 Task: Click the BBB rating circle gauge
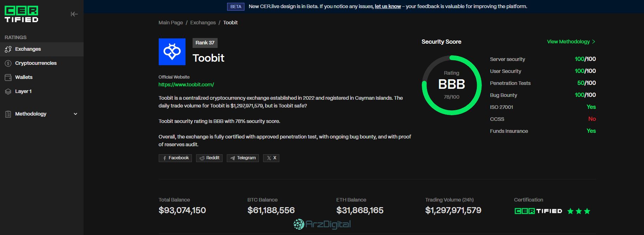tap(451, 85)
